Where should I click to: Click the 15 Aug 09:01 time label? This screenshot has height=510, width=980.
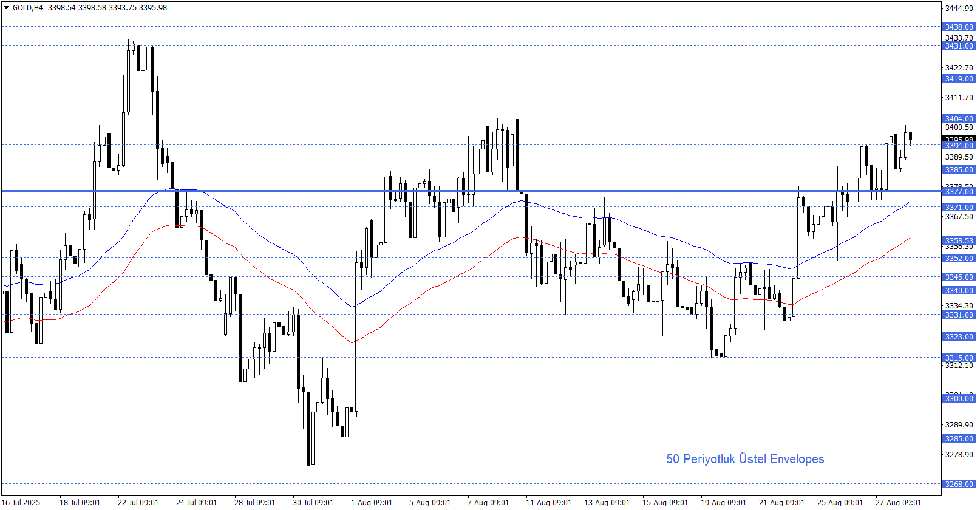(x=665, y=502)
